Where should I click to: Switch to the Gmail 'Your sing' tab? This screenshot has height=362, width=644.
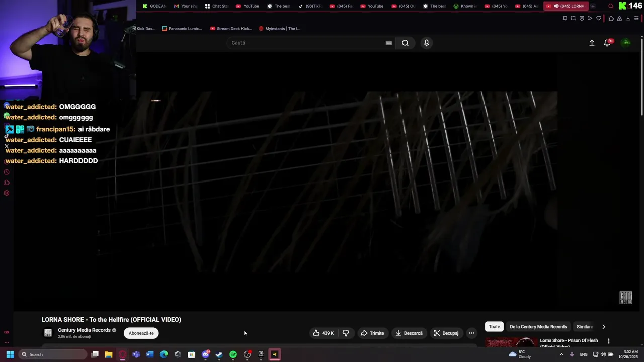point(186,6)
